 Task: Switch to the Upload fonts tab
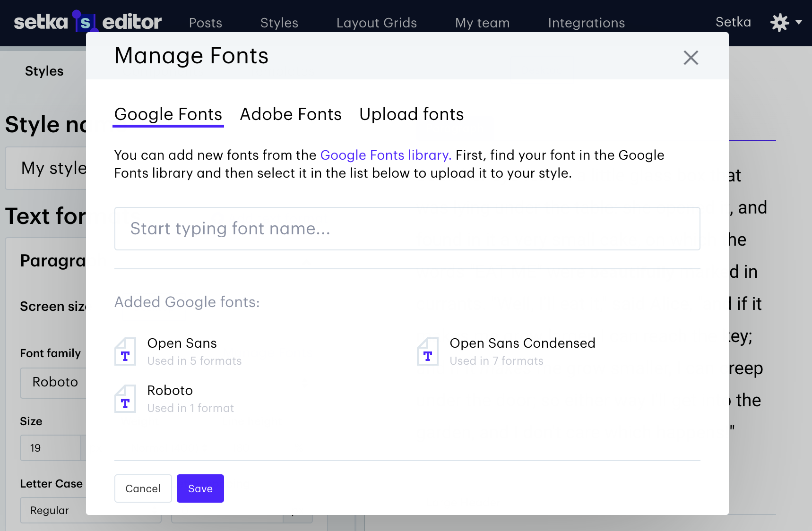pos(411,114)
